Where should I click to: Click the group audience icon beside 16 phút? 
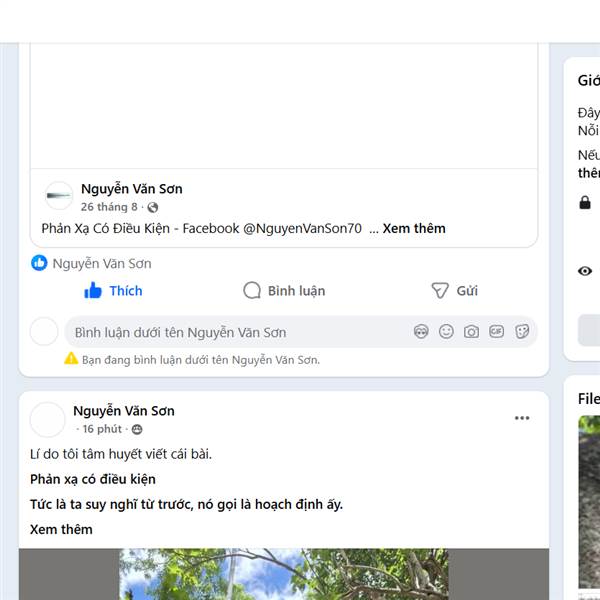(137, 429)
